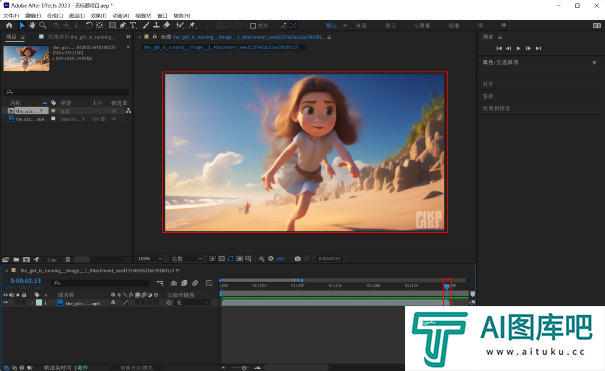This screenshot has width=605, height=371.
Task: Go to the Home screen icon
Action: coord(9,25)
